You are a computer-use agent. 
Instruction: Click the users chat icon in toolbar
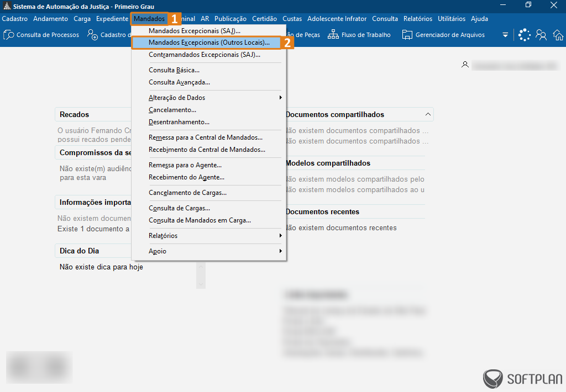(541, 35)
